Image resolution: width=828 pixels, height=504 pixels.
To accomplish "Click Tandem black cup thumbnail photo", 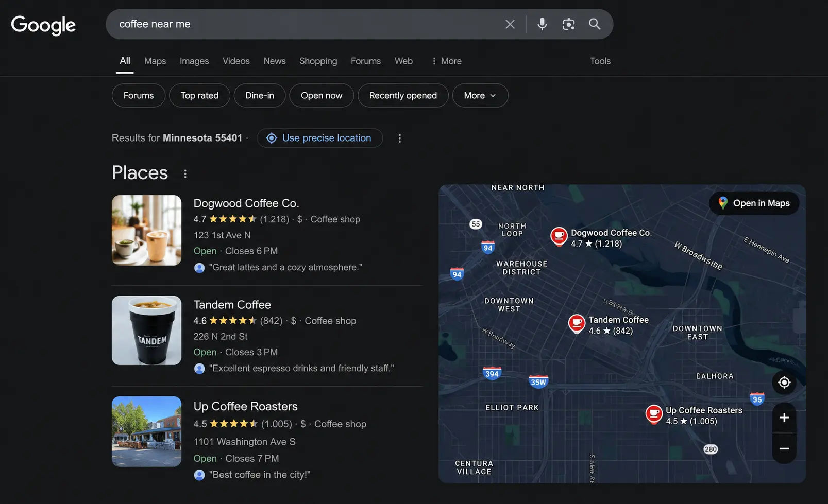I will [147, 331].
